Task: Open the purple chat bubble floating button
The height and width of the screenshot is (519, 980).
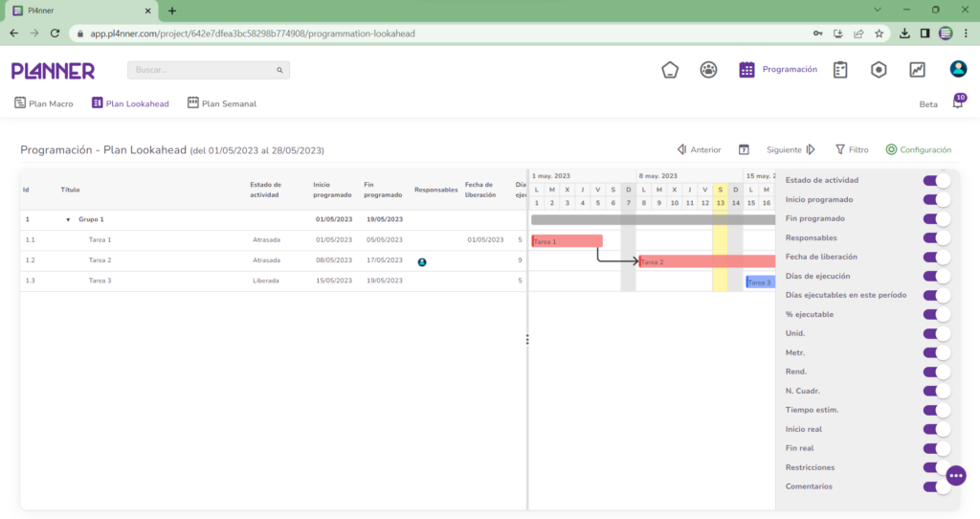Action: click(x=956, y=476)
